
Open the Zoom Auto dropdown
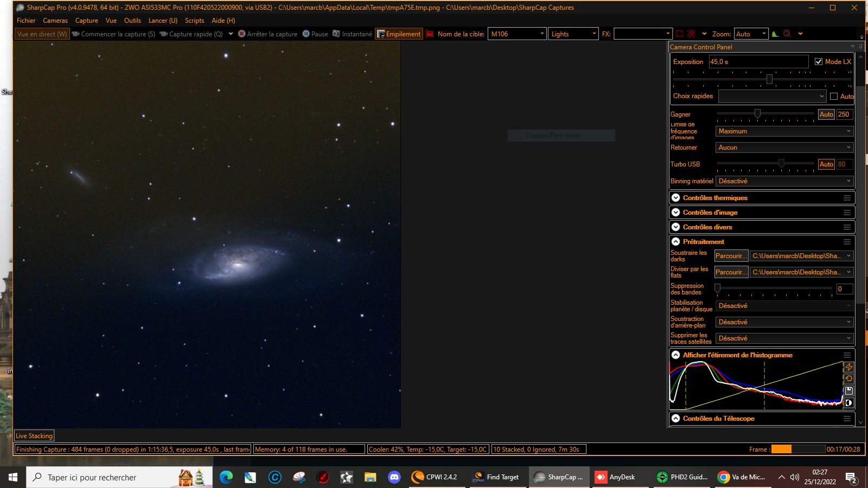tap(751, 34)
